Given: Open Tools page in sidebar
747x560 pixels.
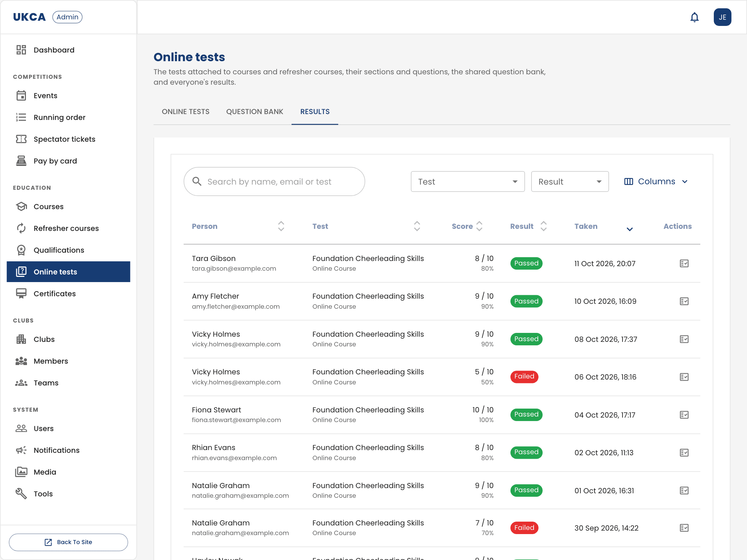Looking at the screenshot, I should 68,494.
